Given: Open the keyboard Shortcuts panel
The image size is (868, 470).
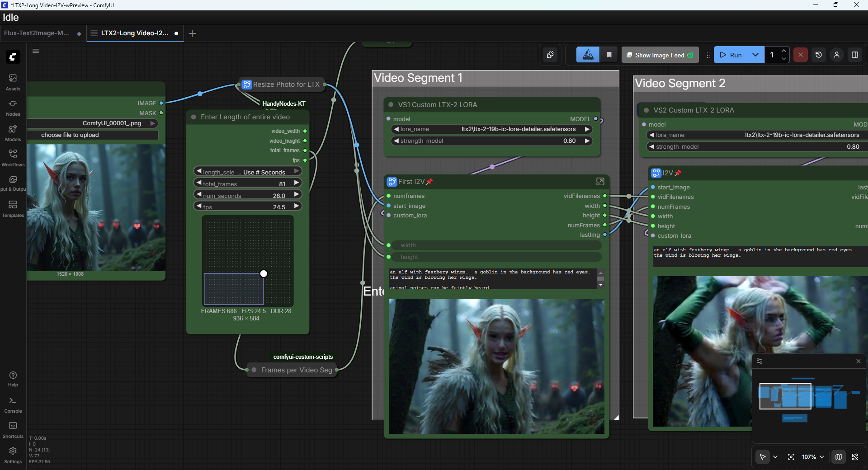Looking at the screenshot, I should pyautogui.click(x=13, y=430).
